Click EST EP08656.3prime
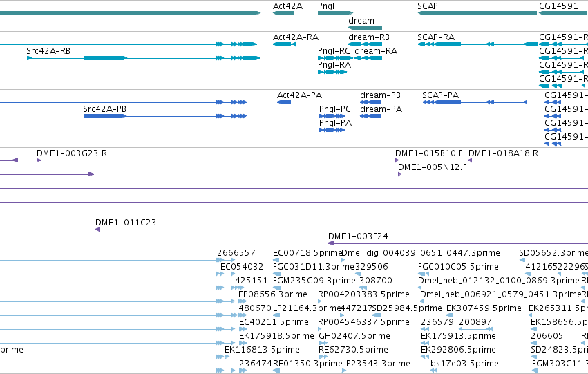 coord(273,294)
